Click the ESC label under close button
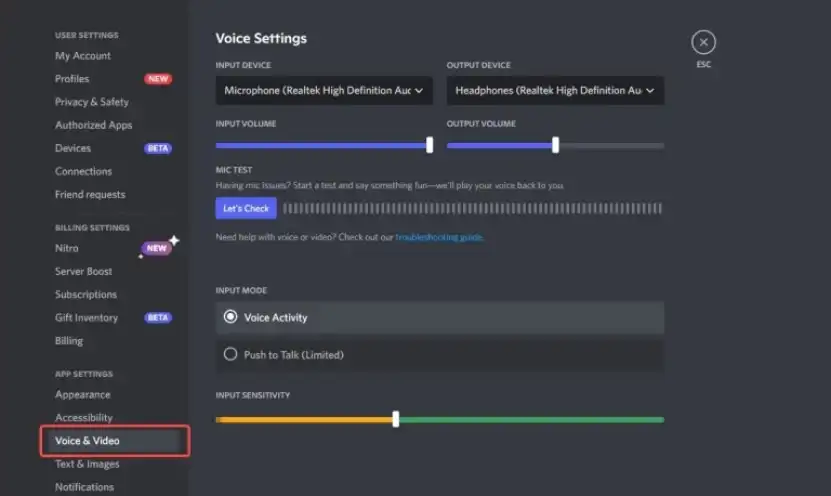The height and width of the screenshot is (496, 831). (703, 64)
